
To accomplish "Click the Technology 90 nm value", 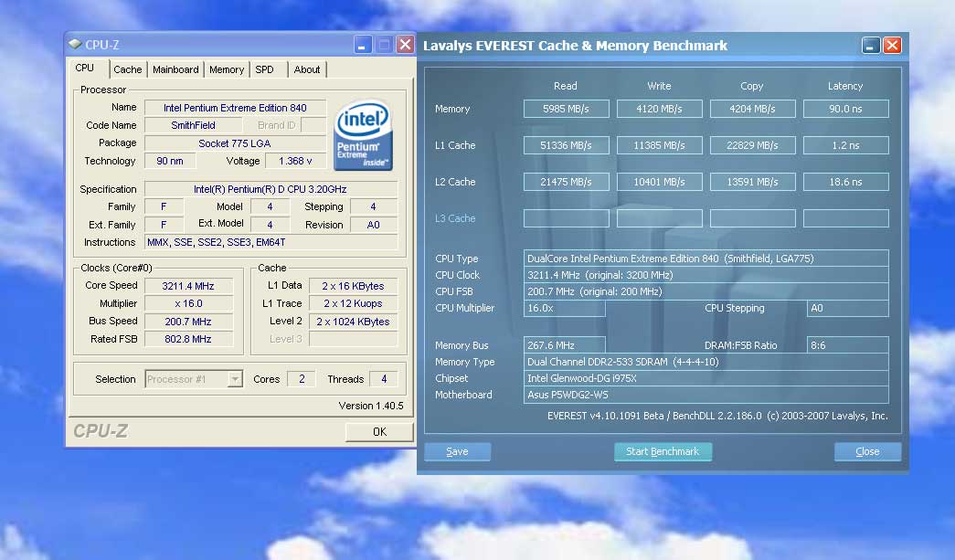I will point(170,162).
